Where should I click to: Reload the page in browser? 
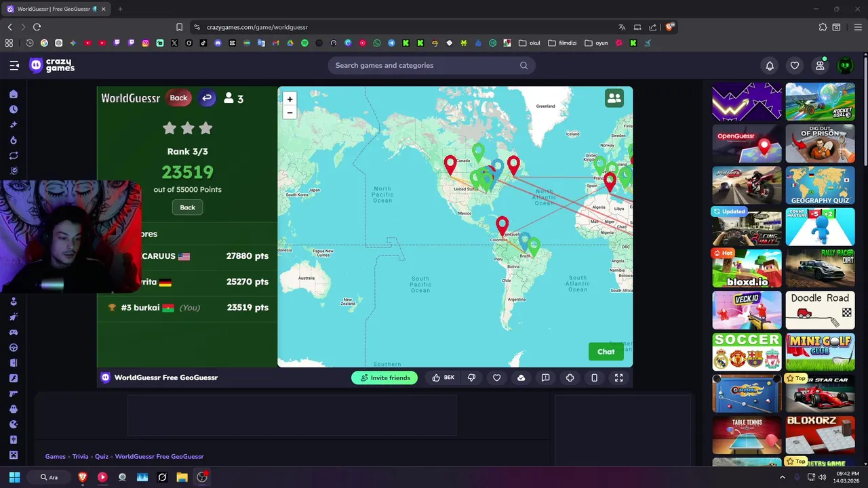pos(37,27)
